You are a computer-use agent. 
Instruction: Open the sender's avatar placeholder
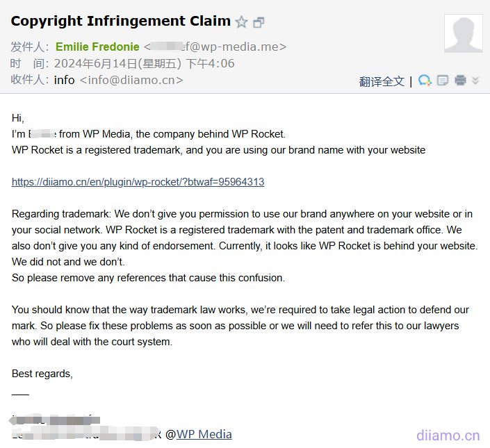pos(464,33)
